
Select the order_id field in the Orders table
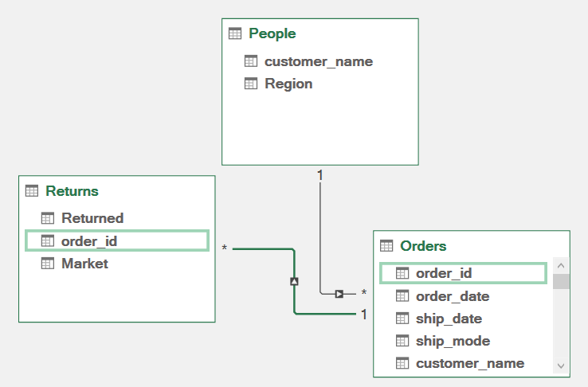pyautogui.click(x=444, y=273)
